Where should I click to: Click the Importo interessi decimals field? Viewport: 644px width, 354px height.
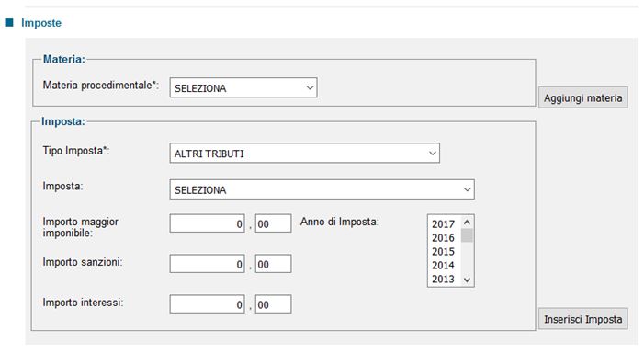273,304
